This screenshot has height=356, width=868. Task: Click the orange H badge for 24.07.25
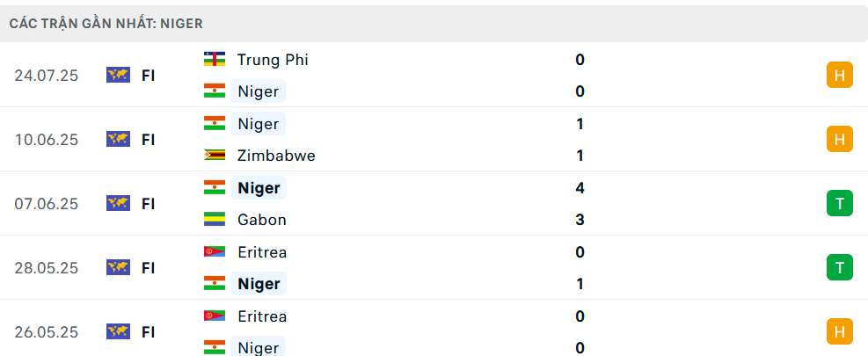[x=839, y=76]
